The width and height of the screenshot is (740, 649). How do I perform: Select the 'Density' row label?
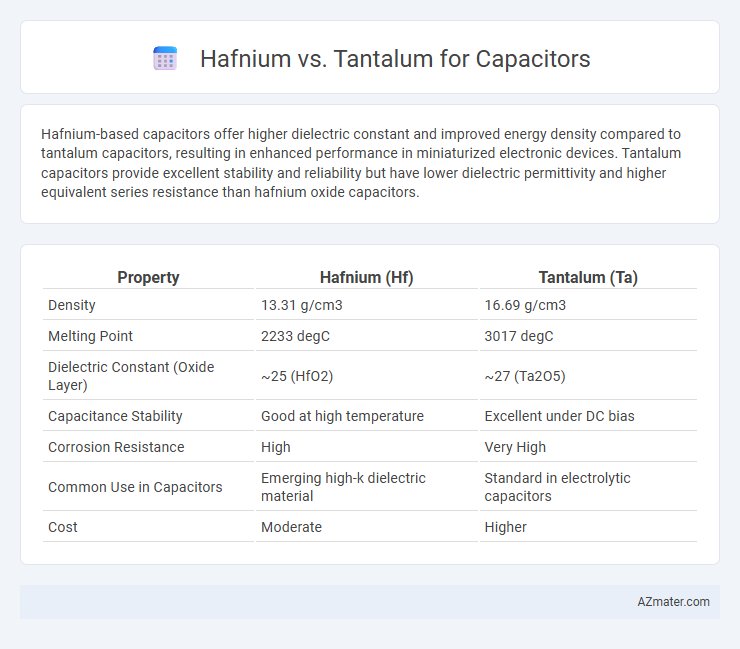[72, 305]
